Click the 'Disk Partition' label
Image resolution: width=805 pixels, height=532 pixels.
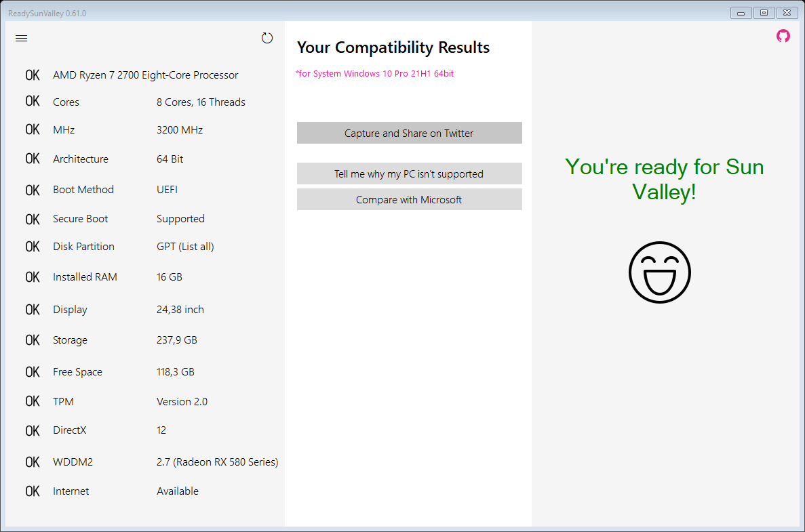point(83,247)
